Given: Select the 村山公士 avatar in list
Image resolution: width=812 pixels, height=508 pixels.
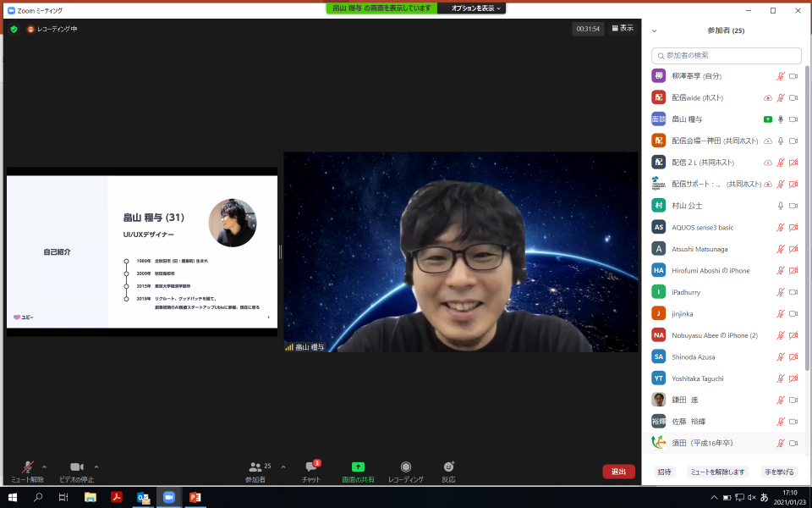Looking at the screenshot, I should [x=659, y=205].
